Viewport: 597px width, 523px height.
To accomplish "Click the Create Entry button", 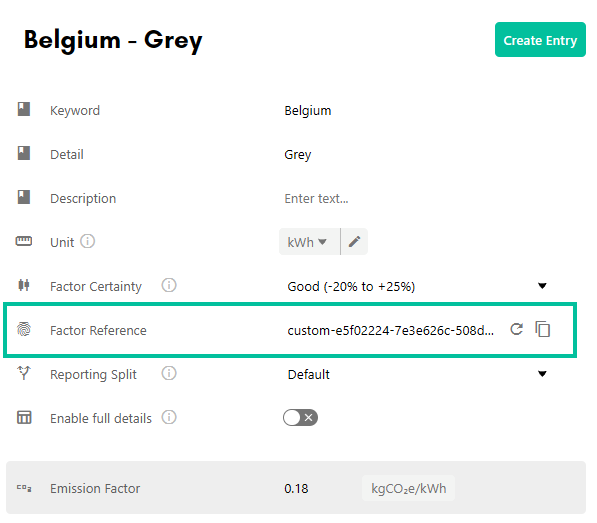I will pyautogui.click(x=540, y=40).
